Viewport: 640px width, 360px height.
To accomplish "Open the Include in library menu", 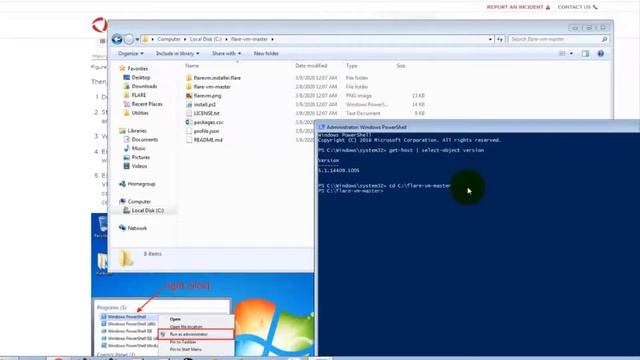I will tap(178, 53).
